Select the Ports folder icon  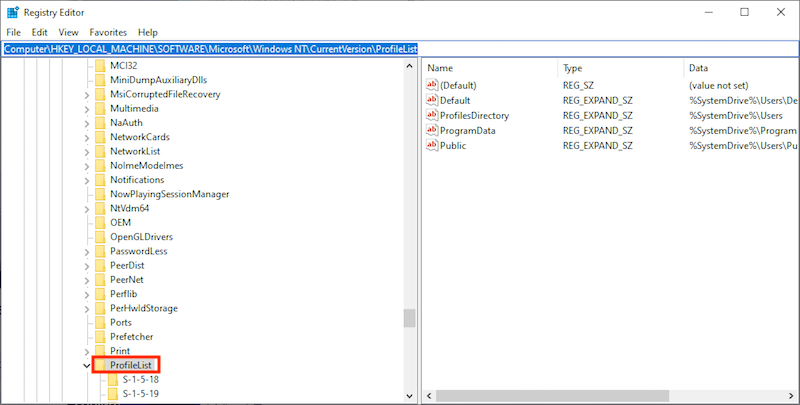100,323
